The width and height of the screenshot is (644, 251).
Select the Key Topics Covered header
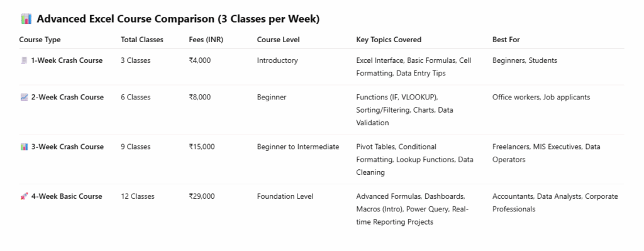point(389,40)
